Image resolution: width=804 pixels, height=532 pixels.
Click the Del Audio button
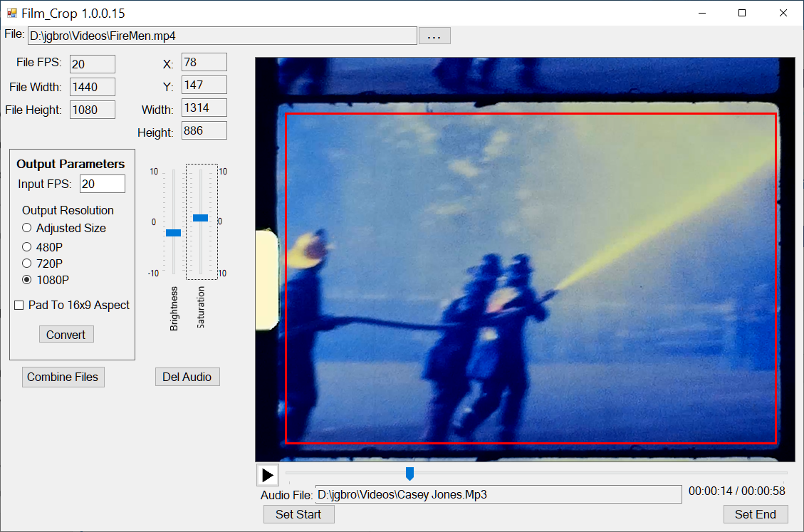pos(187,377)
